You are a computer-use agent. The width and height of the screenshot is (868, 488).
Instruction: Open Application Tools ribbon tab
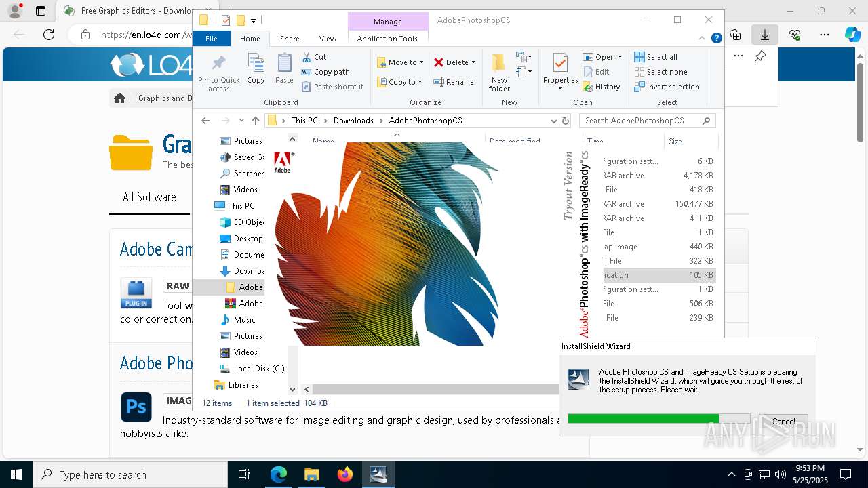387,39
